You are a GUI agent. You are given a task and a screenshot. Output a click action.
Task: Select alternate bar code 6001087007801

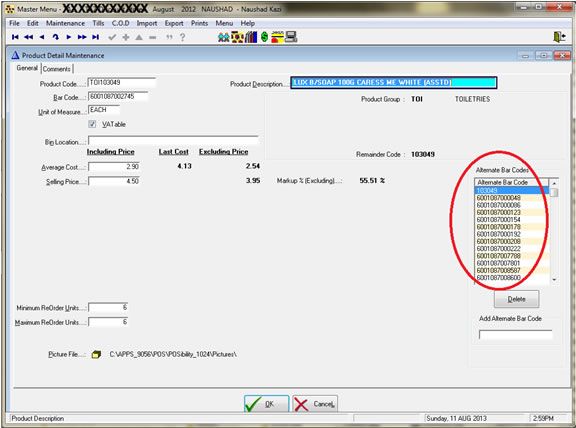(x=512, y=263)
